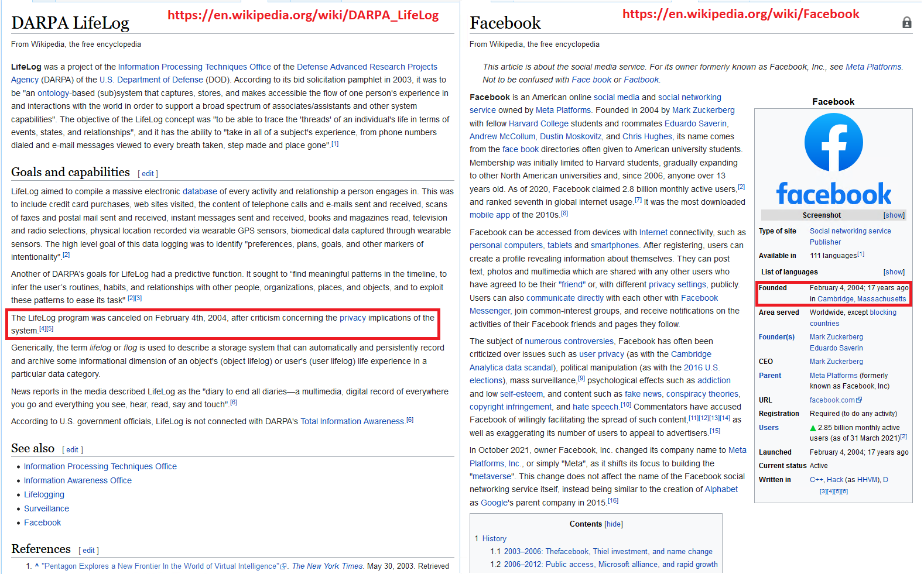
Task: Open the U.S. Department of Defense link
Action: click(151, 80)
